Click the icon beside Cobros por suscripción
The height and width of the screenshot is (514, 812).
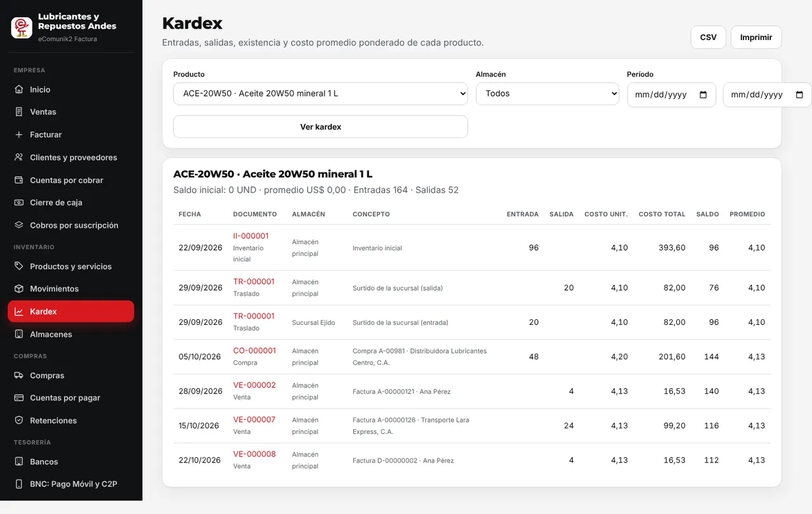19,225
